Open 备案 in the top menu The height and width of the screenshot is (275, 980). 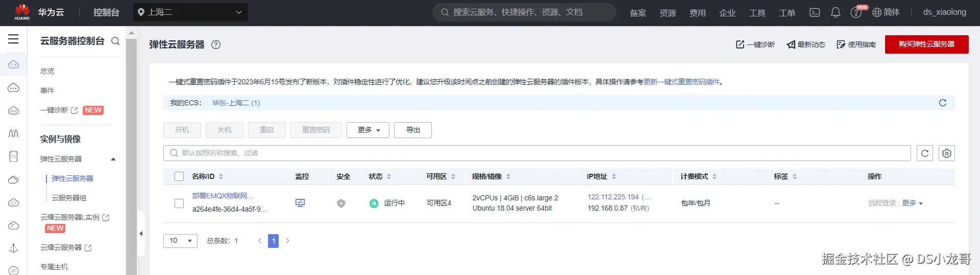[638, 13]
